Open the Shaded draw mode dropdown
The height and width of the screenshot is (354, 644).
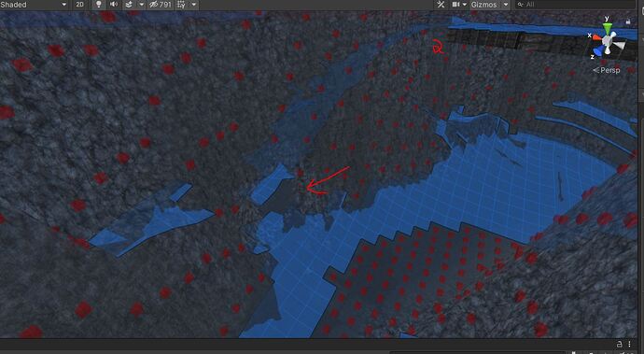pyautogui.click(x=34, y=5)
